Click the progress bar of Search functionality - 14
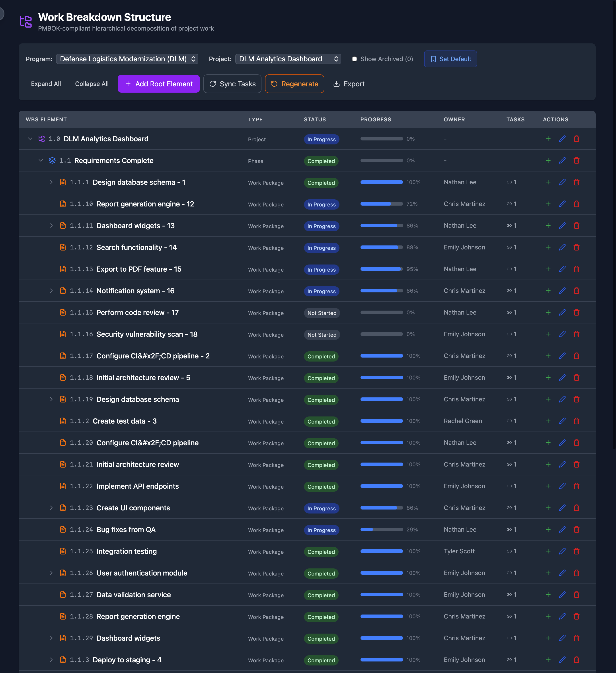This screenshot has width=616, height=673. pos(381,247)
